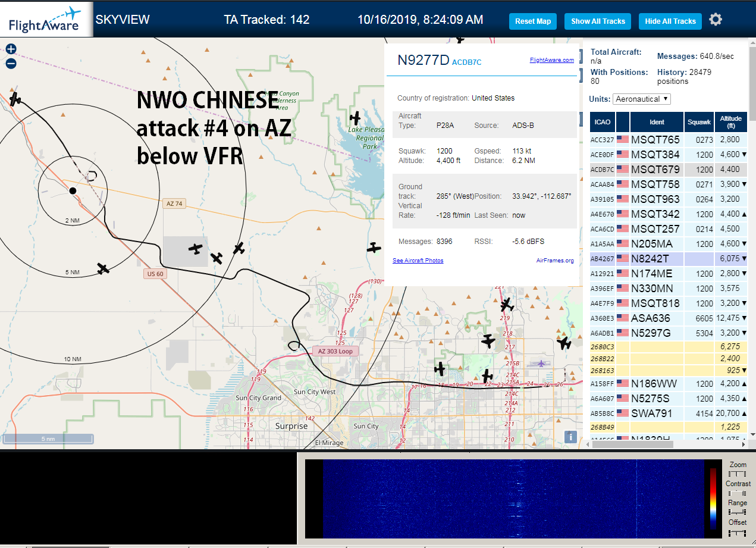756x548 pixels.
Task: Zoom in on the map
Action: [11, 49]
